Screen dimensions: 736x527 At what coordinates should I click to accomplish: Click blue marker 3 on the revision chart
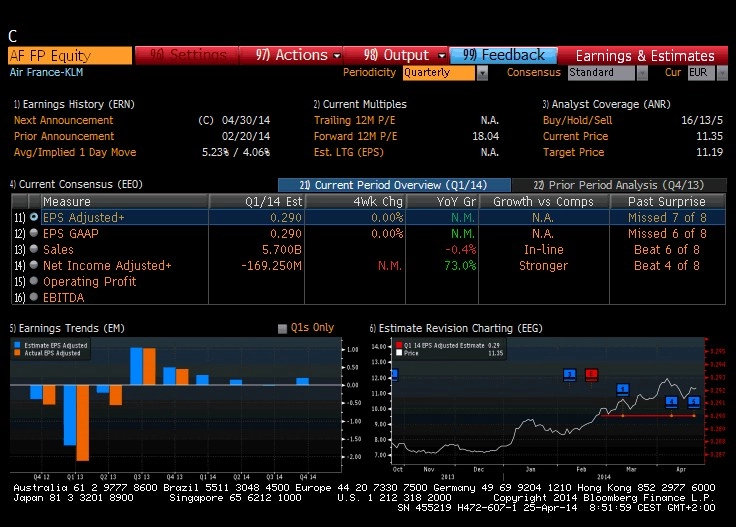(x=569, y=374)
